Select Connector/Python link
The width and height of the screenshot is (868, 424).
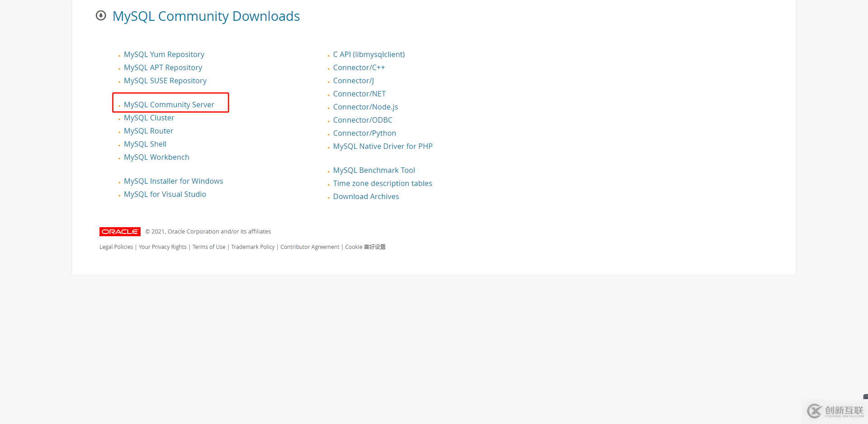pos(364,133)
